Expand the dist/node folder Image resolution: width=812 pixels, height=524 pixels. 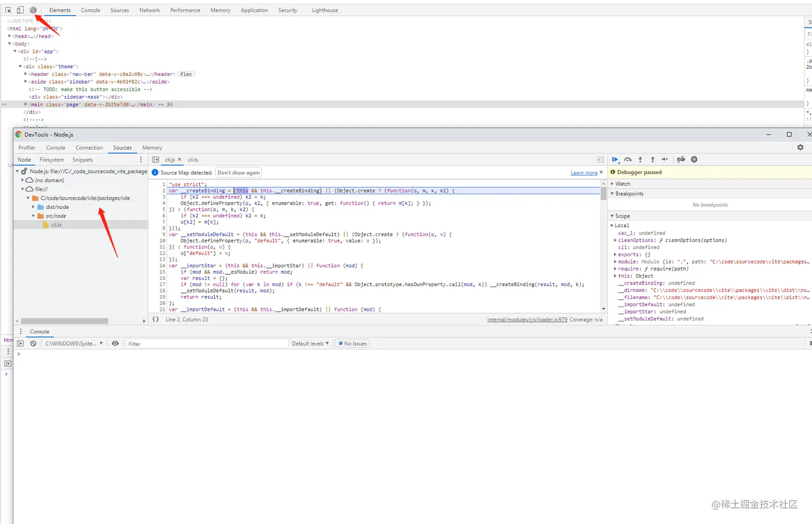[x=33, y=207]
